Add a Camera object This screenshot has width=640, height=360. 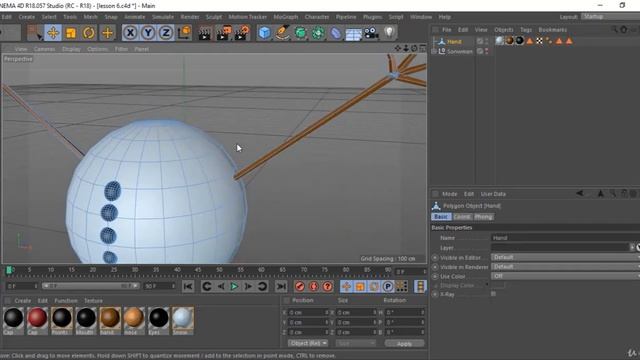click(x=371, y=33)
